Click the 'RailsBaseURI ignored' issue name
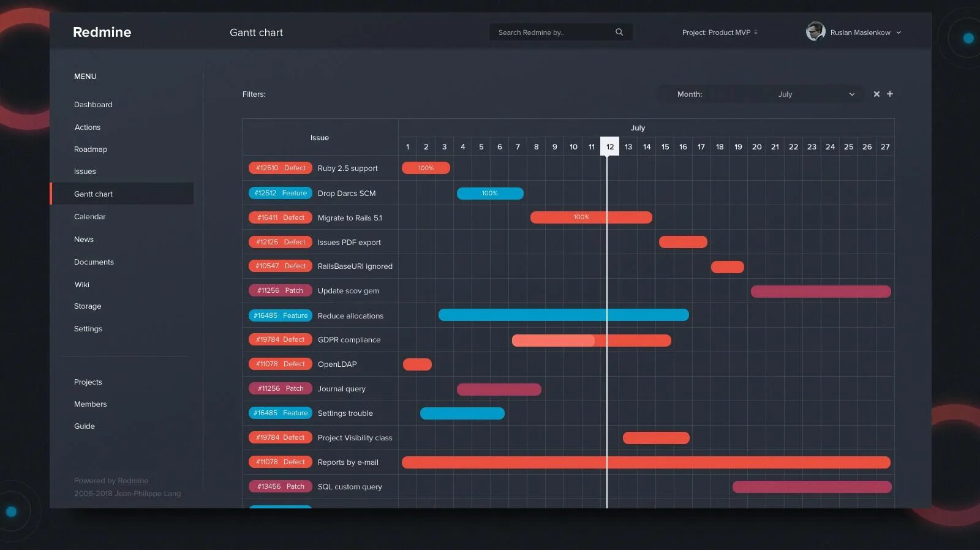Screen dimensions: 980x550 point(355,266)
